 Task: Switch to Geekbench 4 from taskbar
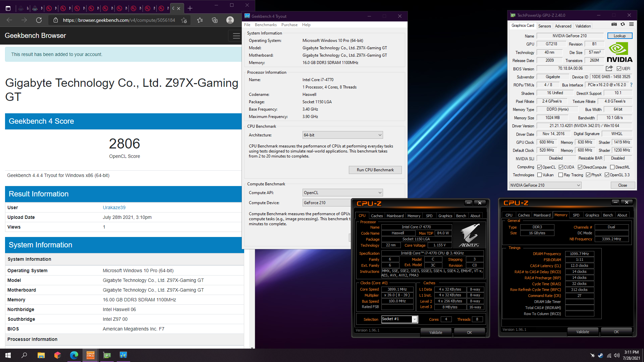(123, 355)
